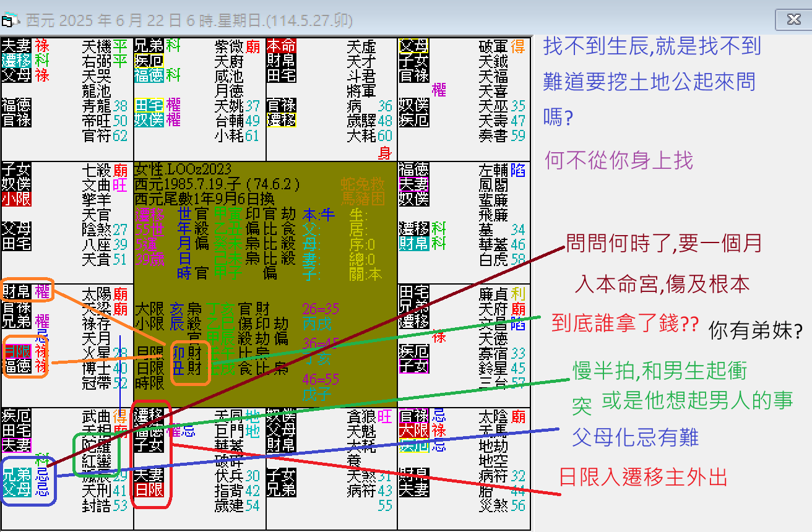
Task: Click the blue-boxed 兄弟 label with 忌 at bottom-left
Action: point(17,473)
